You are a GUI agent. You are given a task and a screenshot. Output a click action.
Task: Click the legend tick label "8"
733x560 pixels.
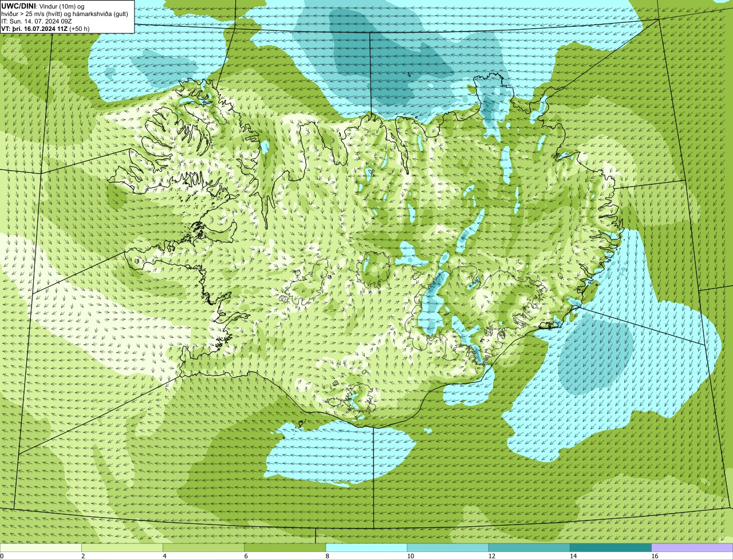tap(327, 556)
